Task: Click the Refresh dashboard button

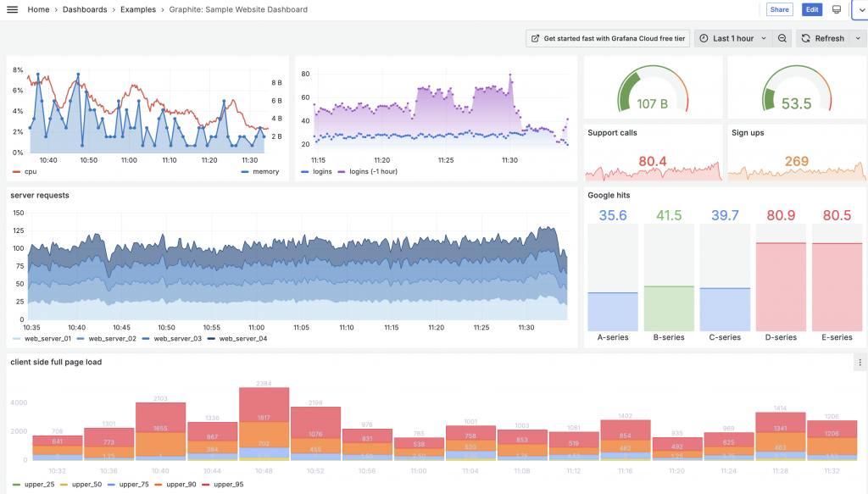Action: point(822,38)
